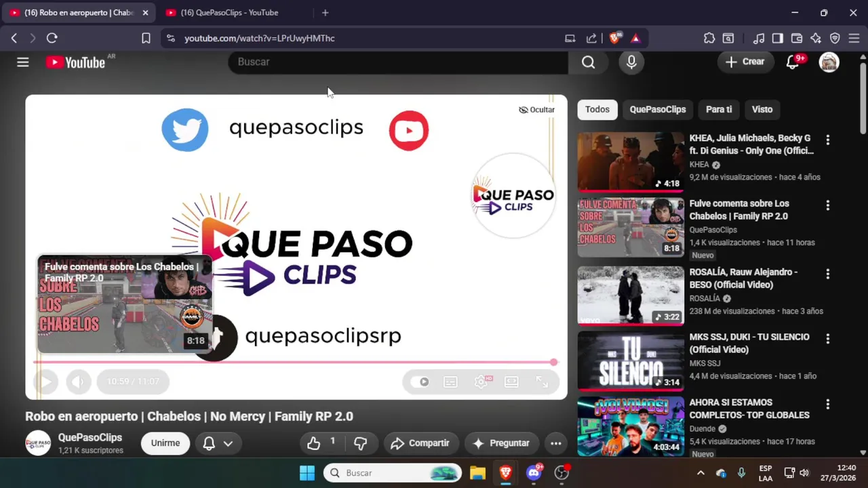Open Brave VPN shield icon
The image size is (868, 488).
(835, 39)
